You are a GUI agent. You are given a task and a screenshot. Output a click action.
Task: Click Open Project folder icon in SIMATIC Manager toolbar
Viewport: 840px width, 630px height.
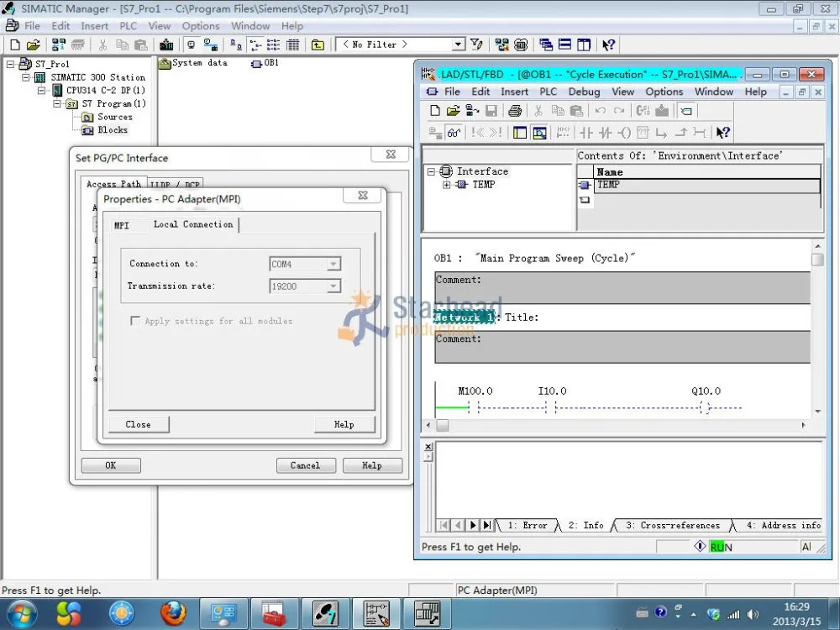34,45
